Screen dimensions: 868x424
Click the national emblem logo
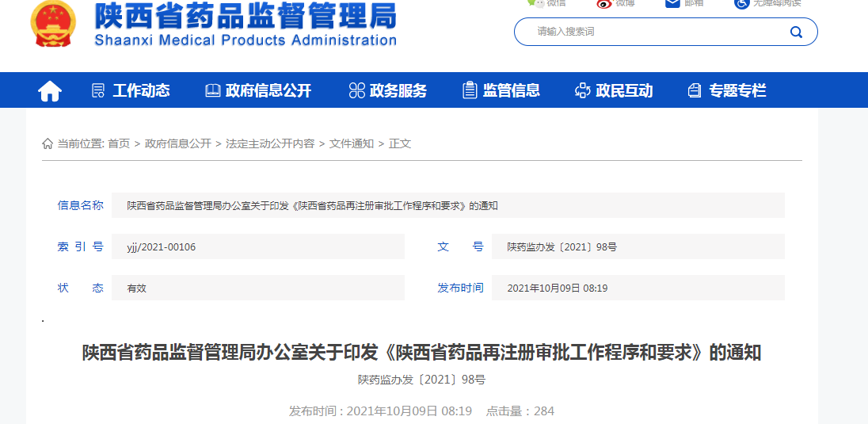click(x=53, y=25)
